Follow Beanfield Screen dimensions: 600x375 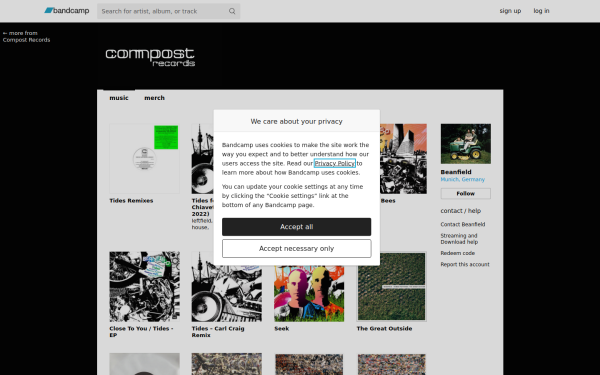pos(466,194)
